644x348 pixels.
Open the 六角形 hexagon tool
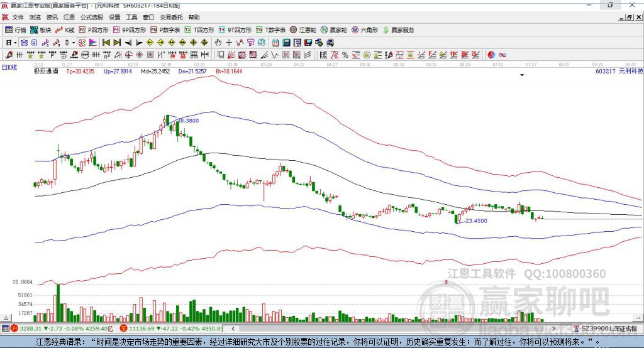coord(365,30)
